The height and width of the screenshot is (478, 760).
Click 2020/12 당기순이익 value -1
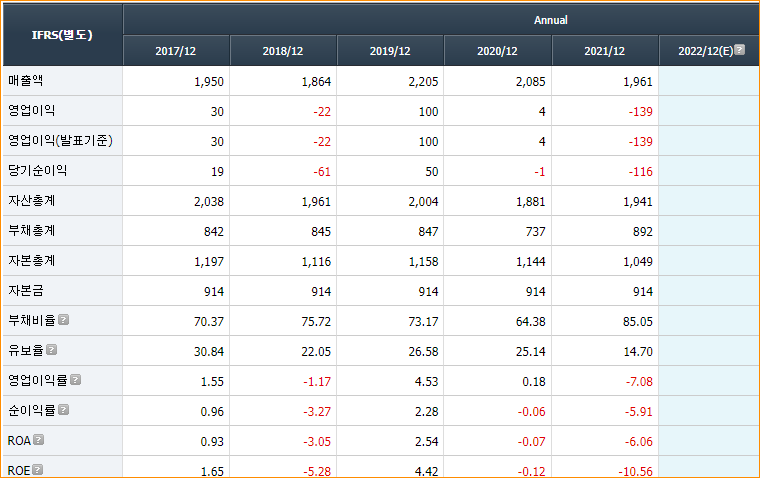pos(540,172)
